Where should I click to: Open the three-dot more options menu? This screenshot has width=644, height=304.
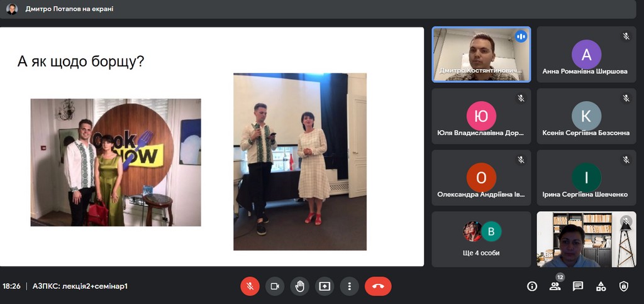click(x=349, y=286)
